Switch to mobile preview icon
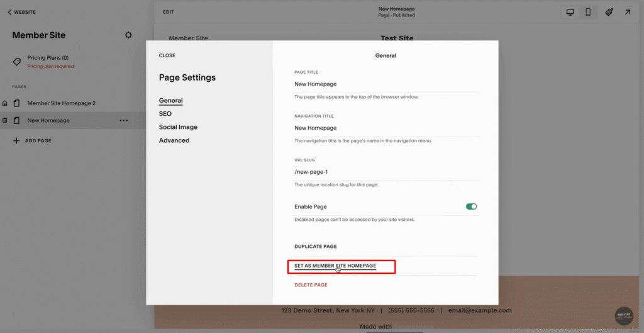 [x=588, y=13]
